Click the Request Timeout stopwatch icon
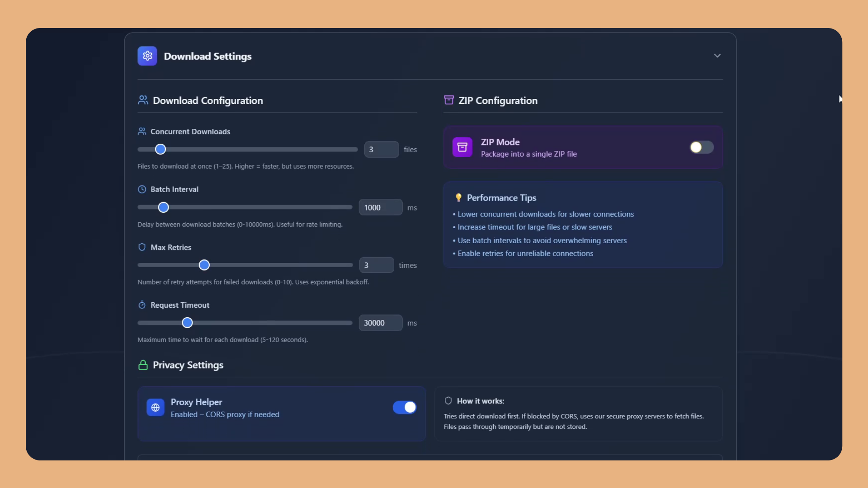This screenshot has width=868, height=488. coord(142,305)
